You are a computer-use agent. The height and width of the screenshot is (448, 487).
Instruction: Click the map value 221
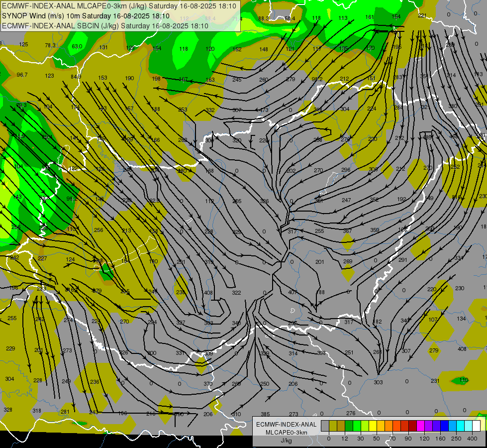coord(422,15)
